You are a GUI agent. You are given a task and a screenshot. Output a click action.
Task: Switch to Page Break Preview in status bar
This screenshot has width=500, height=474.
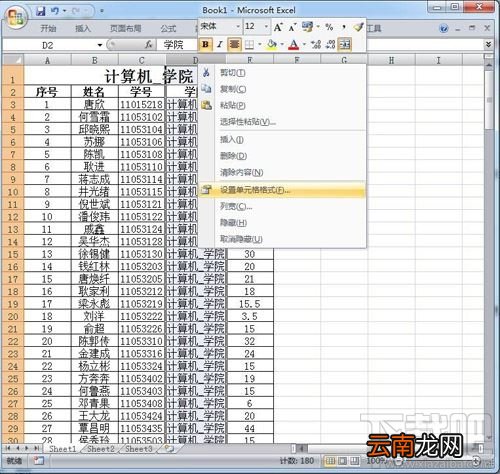[x=354, y=461]
